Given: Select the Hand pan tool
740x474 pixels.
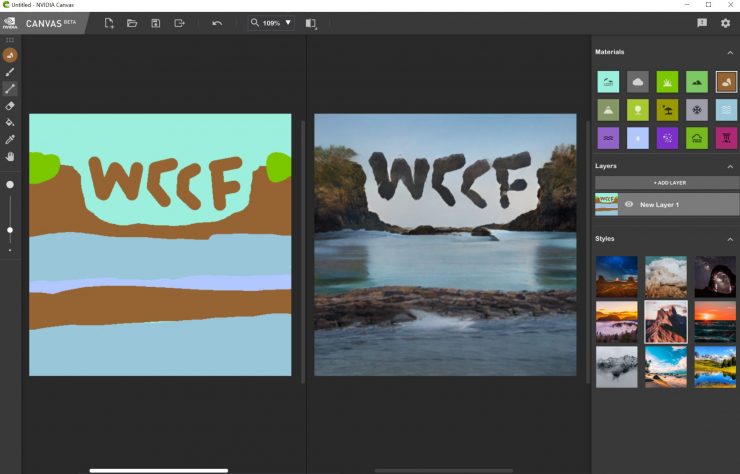Looking at the screenshot, I should pyautogui.click(x=10, y=156).
